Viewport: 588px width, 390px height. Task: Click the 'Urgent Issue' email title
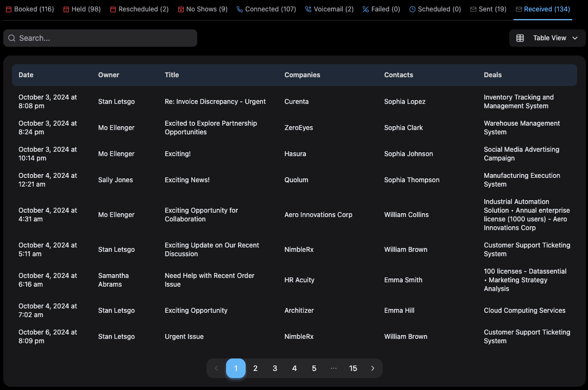point(184,337)
